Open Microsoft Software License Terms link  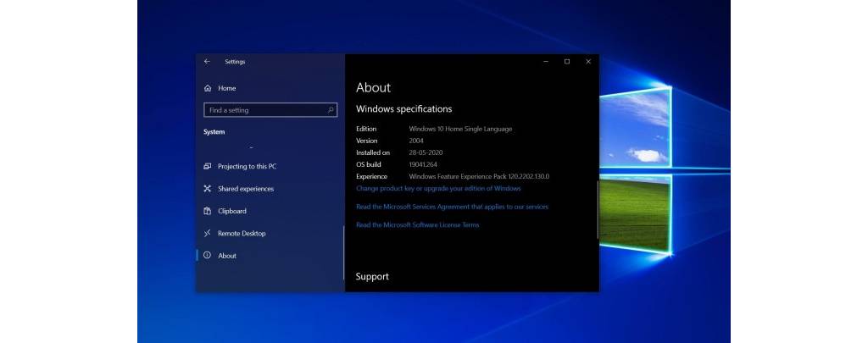(x=417, y=224)
